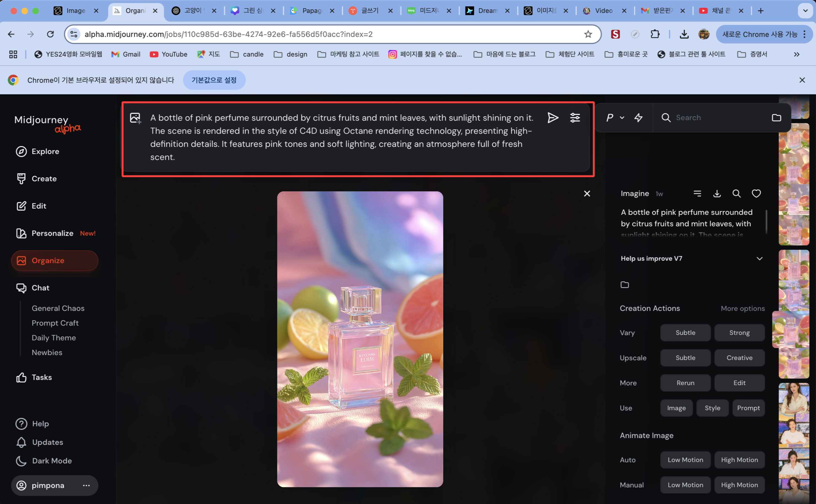Click the add image to prompt icon
The width and height of the screenshot is (816, 504).
[x=135, y=118]
